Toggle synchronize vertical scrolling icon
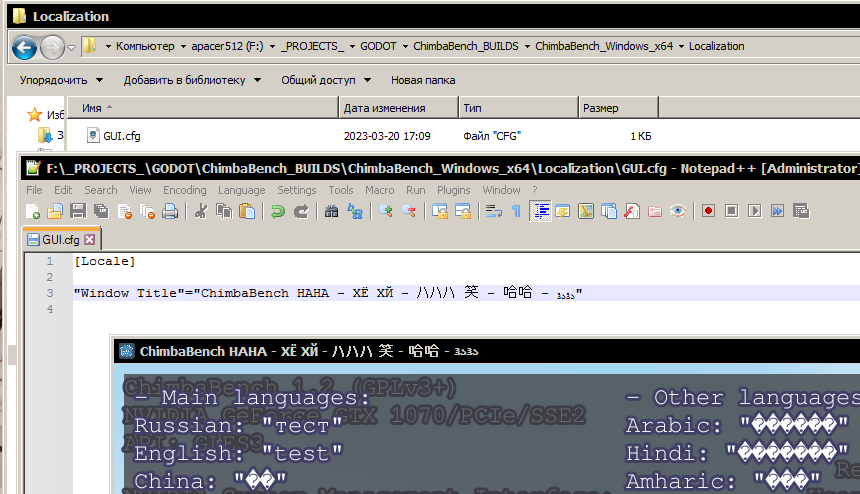860x494 pixels. [x=439, y=211]
